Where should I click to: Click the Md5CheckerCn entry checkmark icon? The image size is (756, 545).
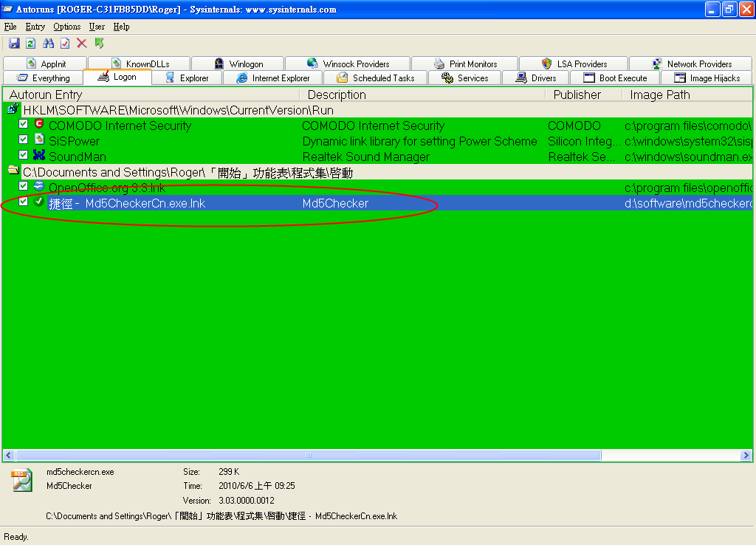point(40,202)
